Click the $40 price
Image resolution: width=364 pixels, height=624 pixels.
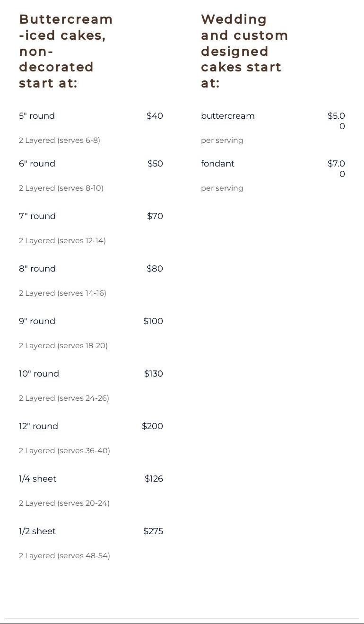coord(155,116)
